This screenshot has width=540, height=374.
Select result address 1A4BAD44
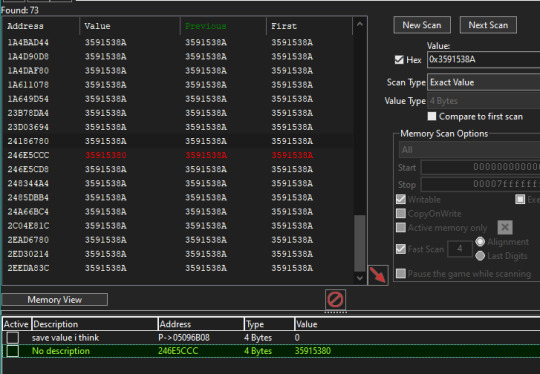pos(28,42)
